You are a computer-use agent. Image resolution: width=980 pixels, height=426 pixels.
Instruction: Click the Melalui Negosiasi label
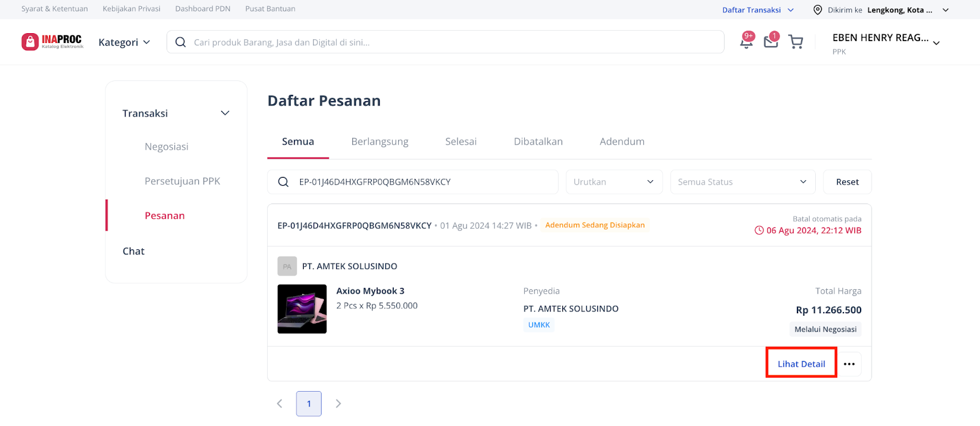[826, 329]
